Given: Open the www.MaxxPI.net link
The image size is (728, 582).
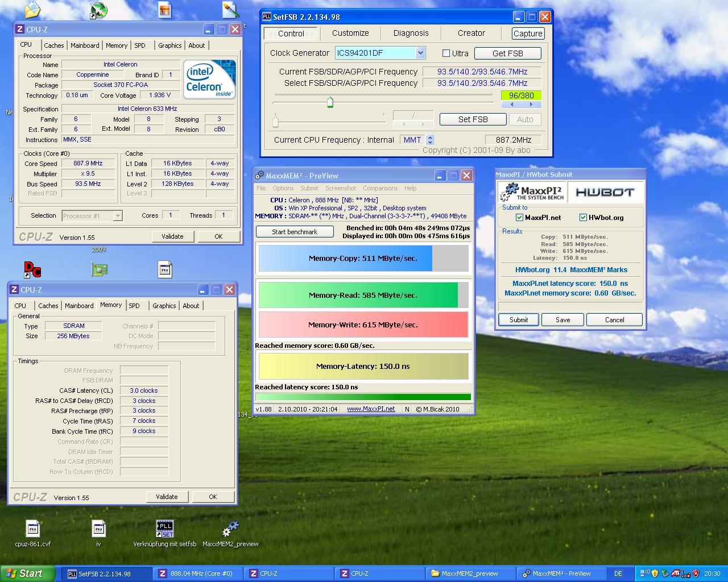Looking at the screenshot, I should [x=371, y=409].
